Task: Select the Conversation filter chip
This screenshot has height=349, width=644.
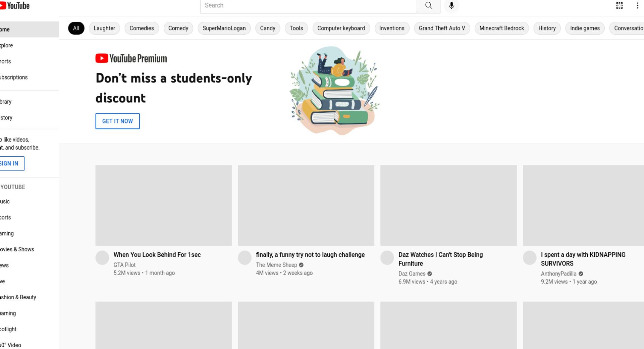Action: (627, 28)
